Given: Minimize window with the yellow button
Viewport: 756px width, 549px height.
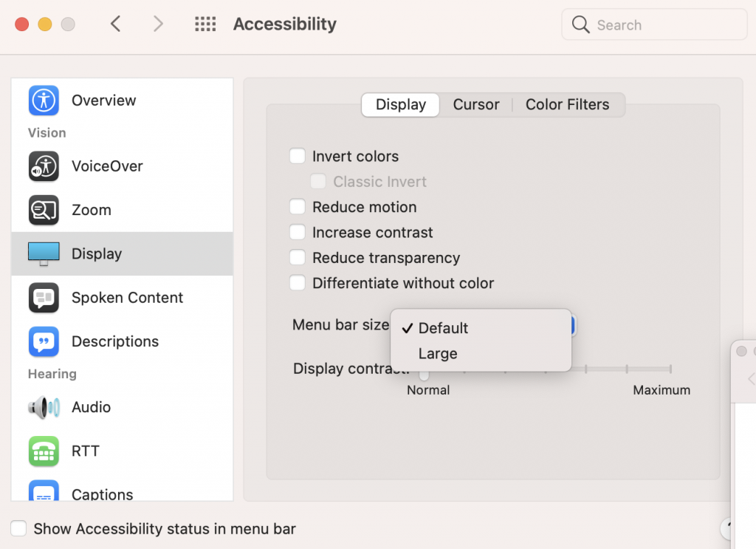Looking at the screenshot, I should coord(45,24).
